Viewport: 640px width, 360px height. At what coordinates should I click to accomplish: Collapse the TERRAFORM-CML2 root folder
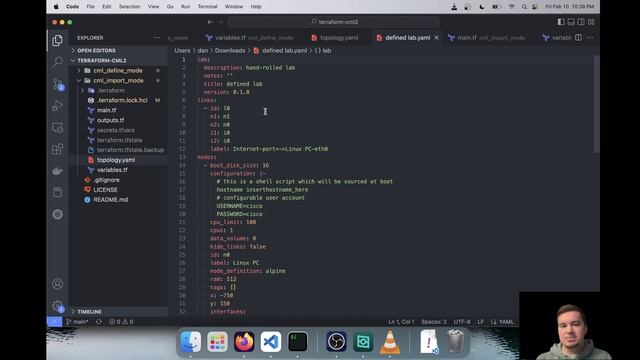click(102, 60)
